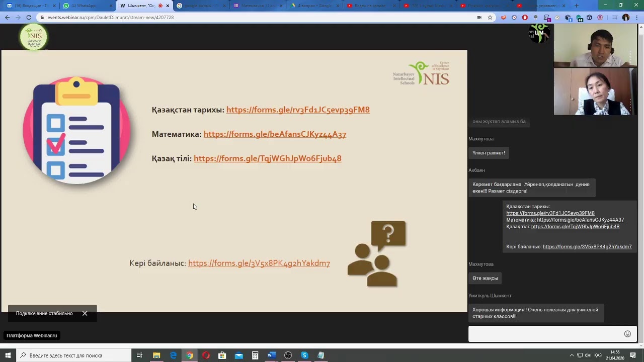The height and width of the screenshot is (362, 644).
Task: Open Calculator from the taskbar
Action: (255, 355)
